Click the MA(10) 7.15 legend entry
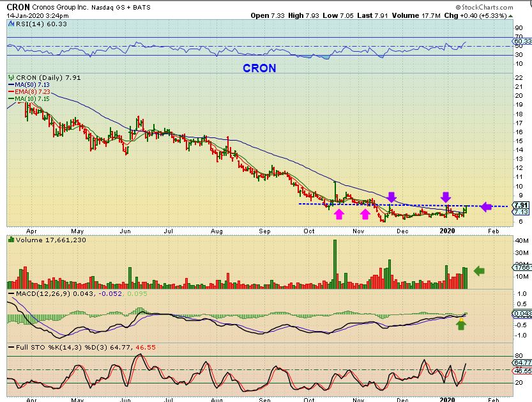 coord(32,99)
